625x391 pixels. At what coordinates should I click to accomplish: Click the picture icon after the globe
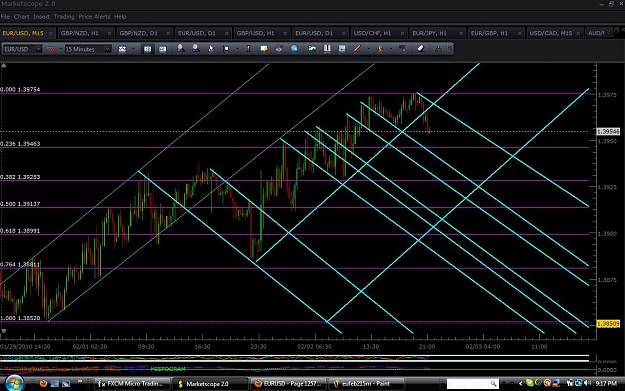(312, 49)
